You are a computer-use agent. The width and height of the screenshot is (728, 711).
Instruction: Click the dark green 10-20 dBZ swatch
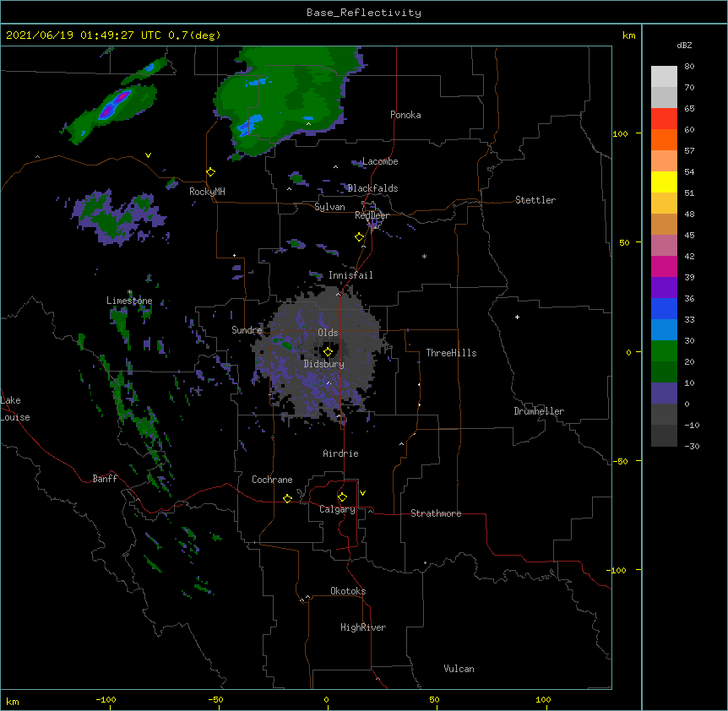664,372
